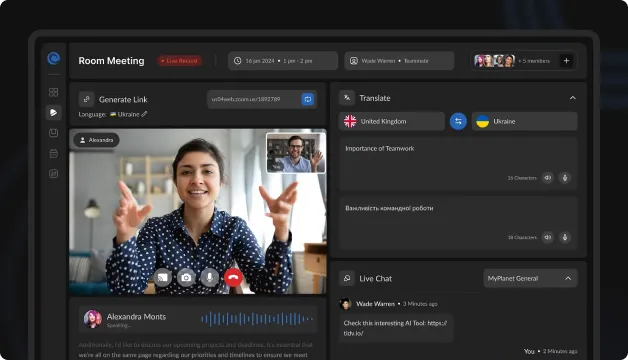Swap translation languages
The height and width of the screenshot is (360, 628).
click(458, 121)
